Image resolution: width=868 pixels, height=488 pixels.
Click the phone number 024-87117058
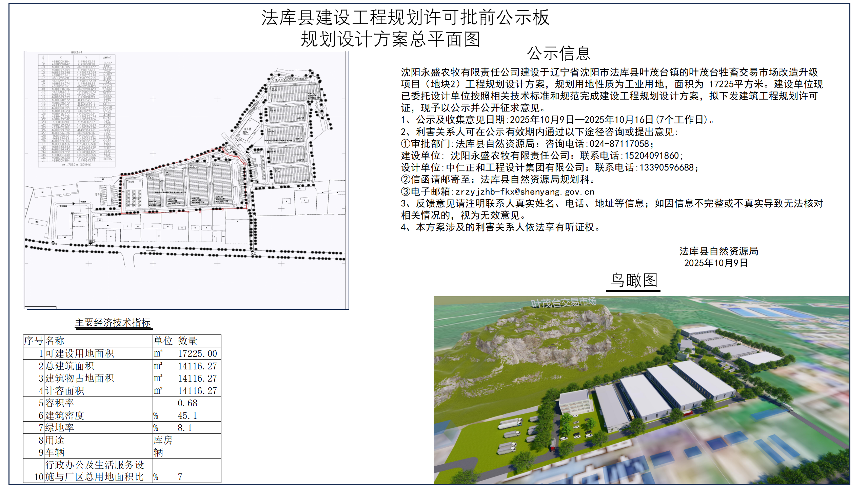pos(619,144)
